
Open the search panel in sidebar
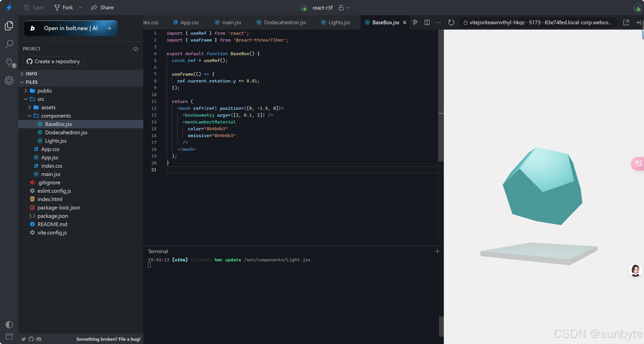point(9,44)
